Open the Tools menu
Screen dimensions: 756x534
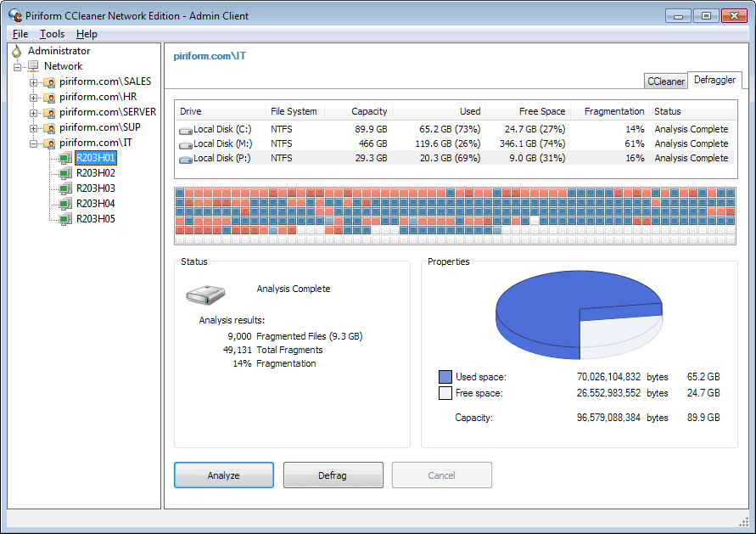(x=52, y=34)
